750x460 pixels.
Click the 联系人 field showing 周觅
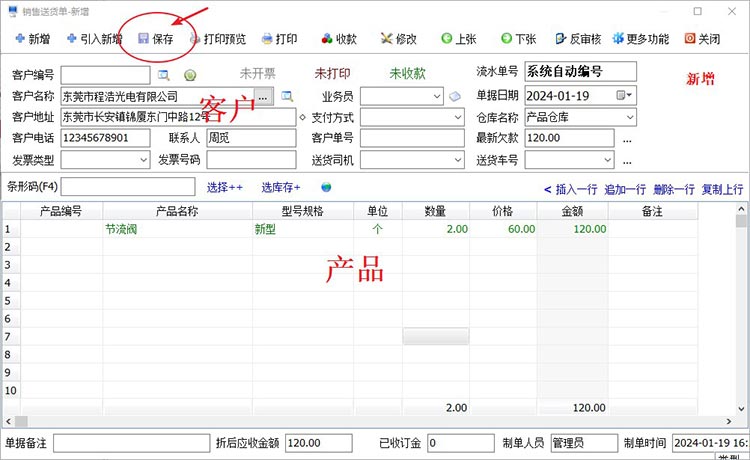tap(251, 138)
